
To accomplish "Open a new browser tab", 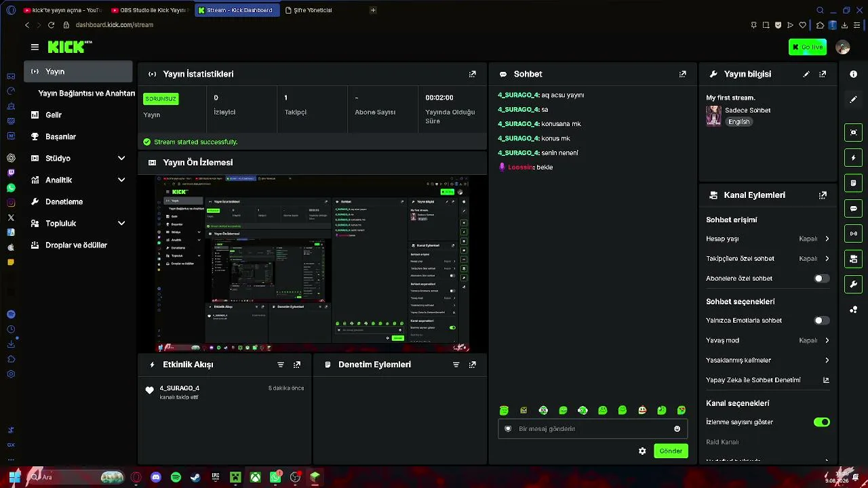I will [373, 10].
